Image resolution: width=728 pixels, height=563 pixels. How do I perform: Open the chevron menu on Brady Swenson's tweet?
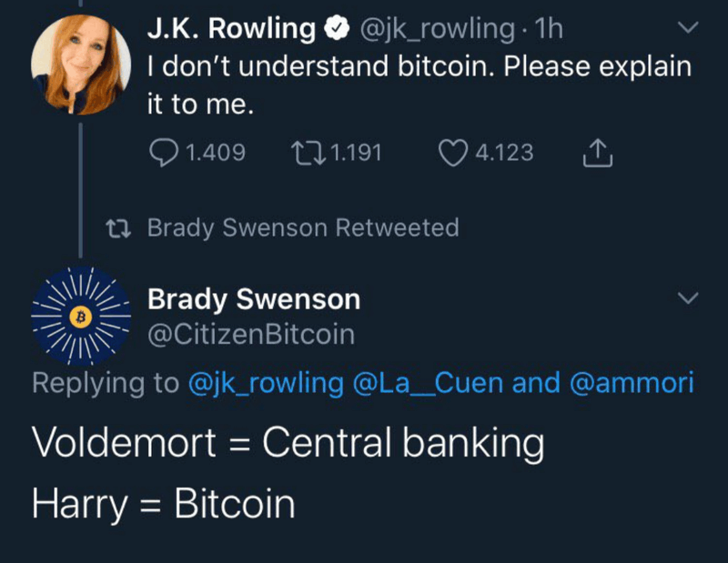[689, 298]
